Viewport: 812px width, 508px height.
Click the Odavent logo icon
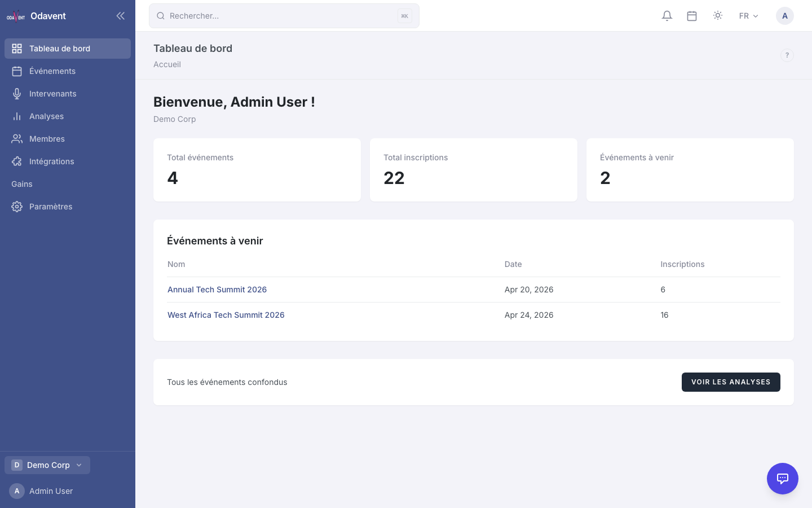point(16,16)
